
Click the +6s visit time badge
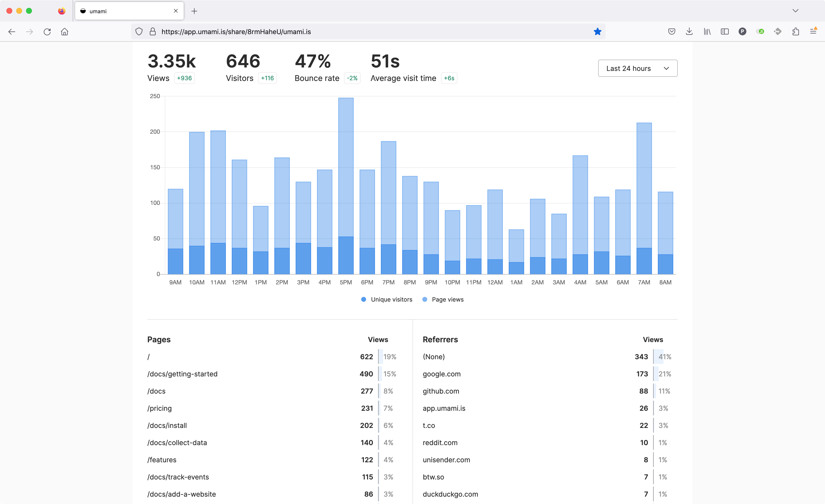coord(449,78)
